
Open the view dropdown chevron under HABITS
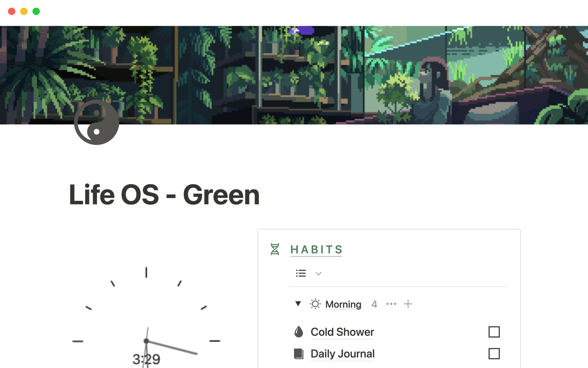pos(318,274)
